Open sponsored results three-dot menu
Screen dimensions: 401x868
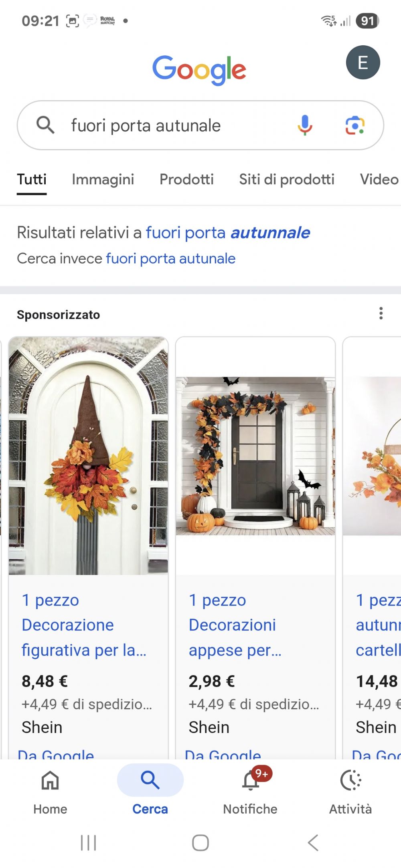(x=381, y=313)
